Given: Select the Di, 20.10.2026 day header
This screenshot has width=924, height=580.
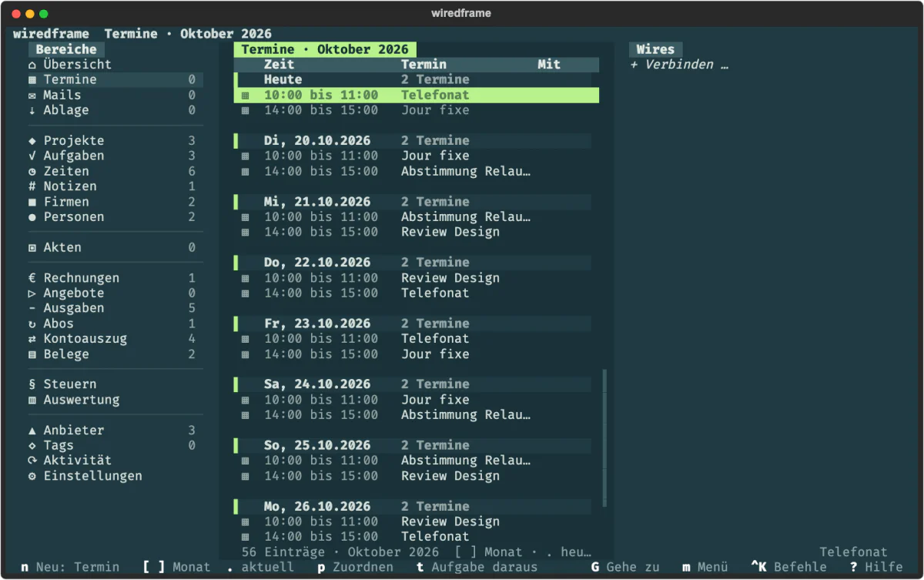Looking at the screenshot, I should (x=413, y=141).
